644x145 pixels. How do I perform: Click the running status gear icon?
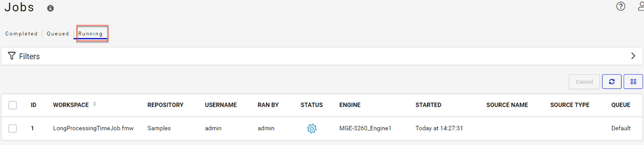click(x=312, y=128)
